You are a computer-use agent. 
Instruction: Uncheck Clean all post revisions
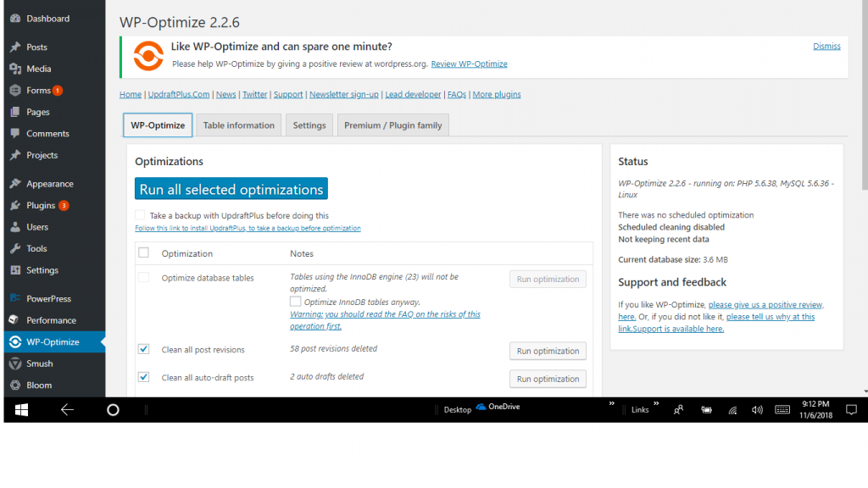[x=144, y=349]
